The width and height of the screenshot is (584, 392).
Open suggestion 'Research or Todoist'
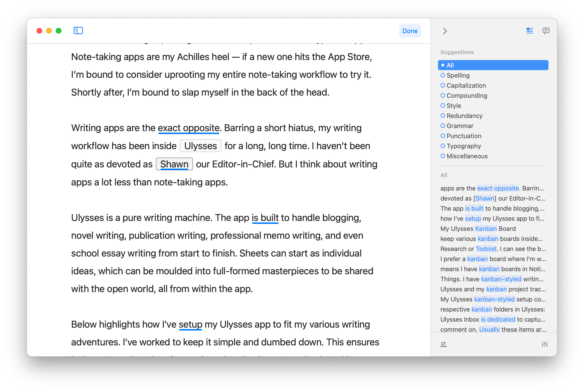pyautogui.click(x=493, y=249)
